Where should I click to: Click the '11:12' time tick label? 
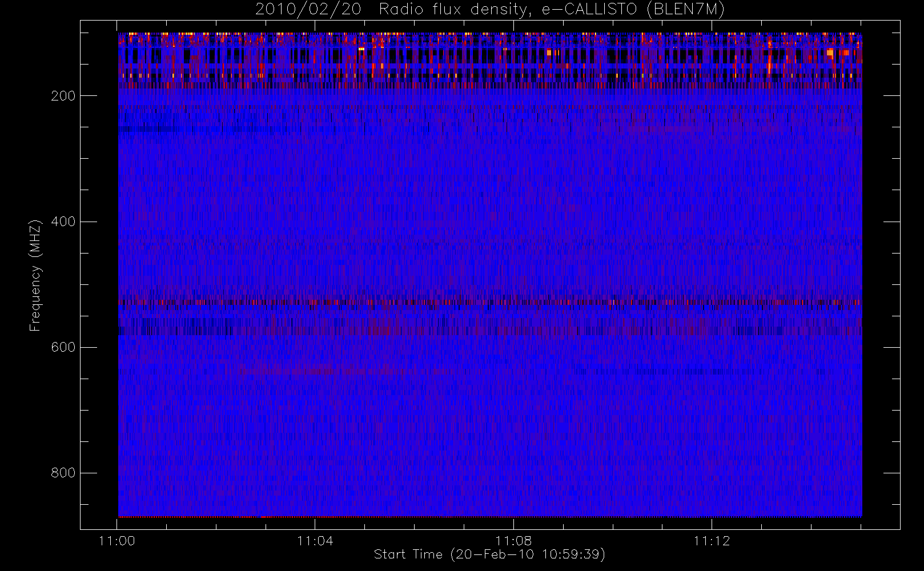click(712, 541)
